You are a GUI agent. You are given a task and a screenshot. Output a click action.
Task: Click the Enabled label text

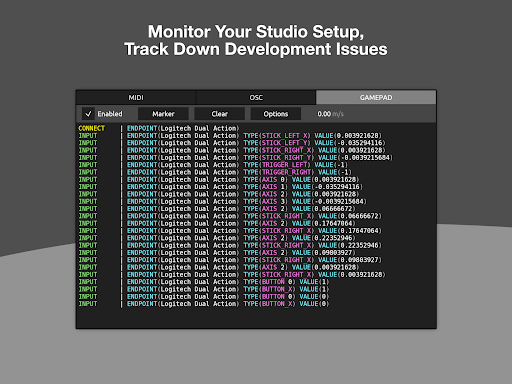[x=110, y=114]
